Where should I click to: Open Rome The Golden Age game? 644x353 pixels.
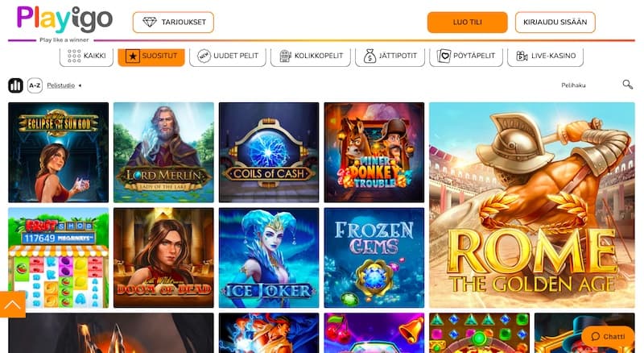[532, 205]
